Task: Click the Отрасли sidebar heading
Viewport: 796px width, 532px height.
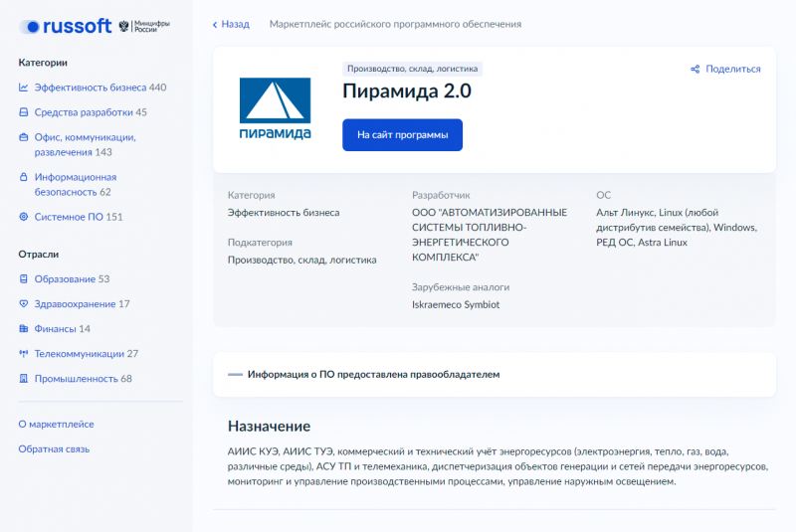Action: 38,255
